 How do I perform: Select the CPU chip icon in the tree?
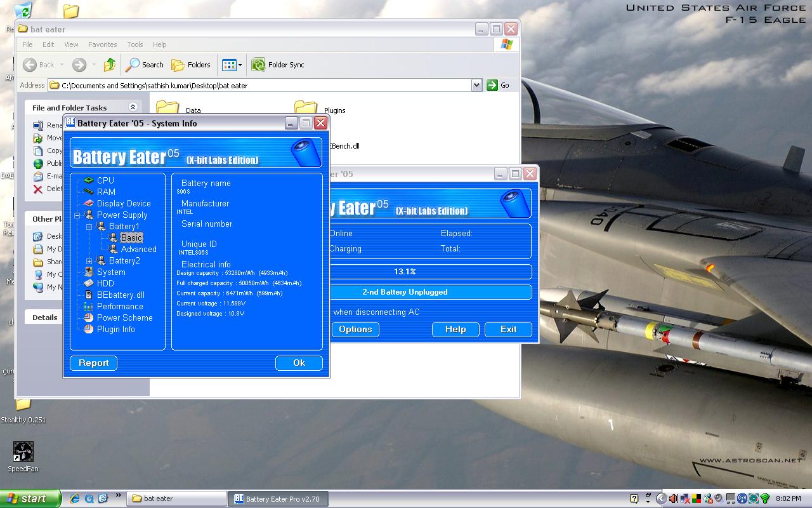pyautogui.click(x=89, y=181)
